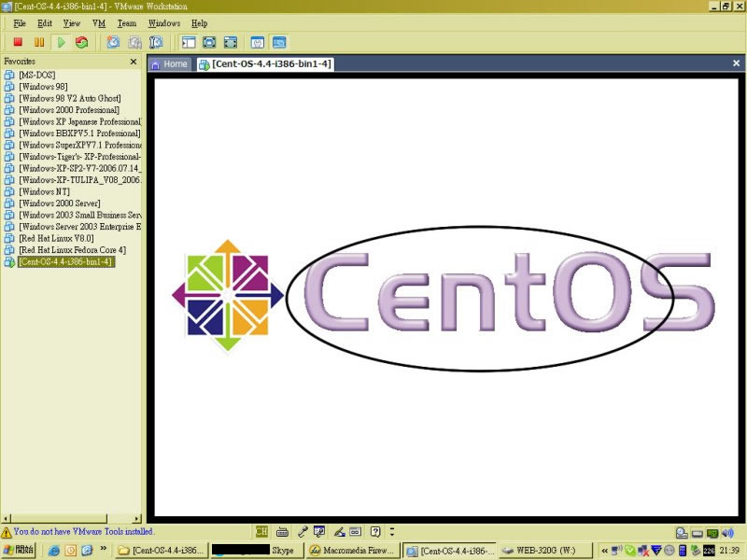
Task: Open the Windows menu
Action: pyautogui.click(x=164, y=23)
